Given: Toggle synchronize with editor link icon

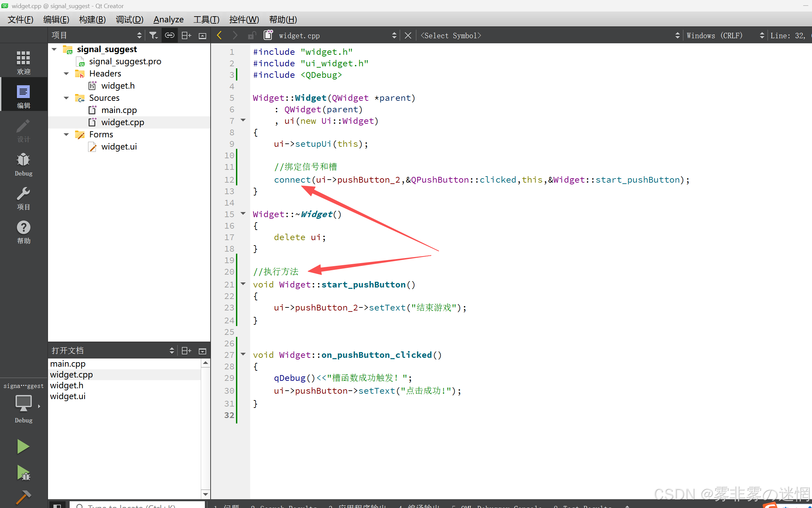Looking at the screenshot, I should coord(169,36).
